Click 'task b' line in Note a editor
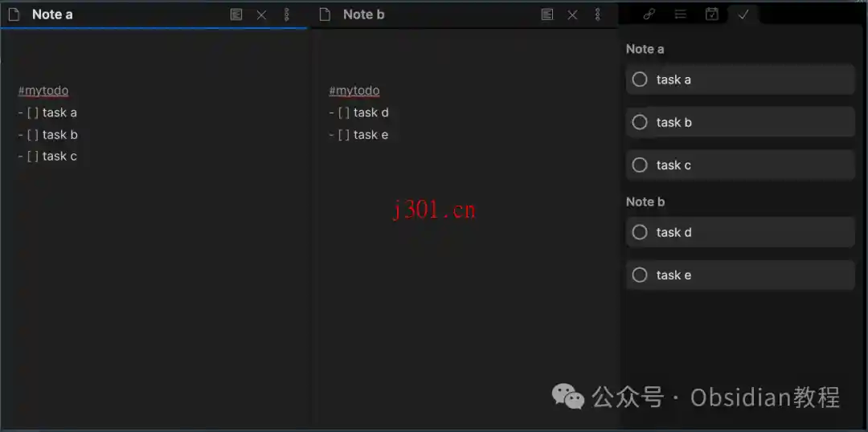This screenshot has width=868, height=432. (47, 135)
